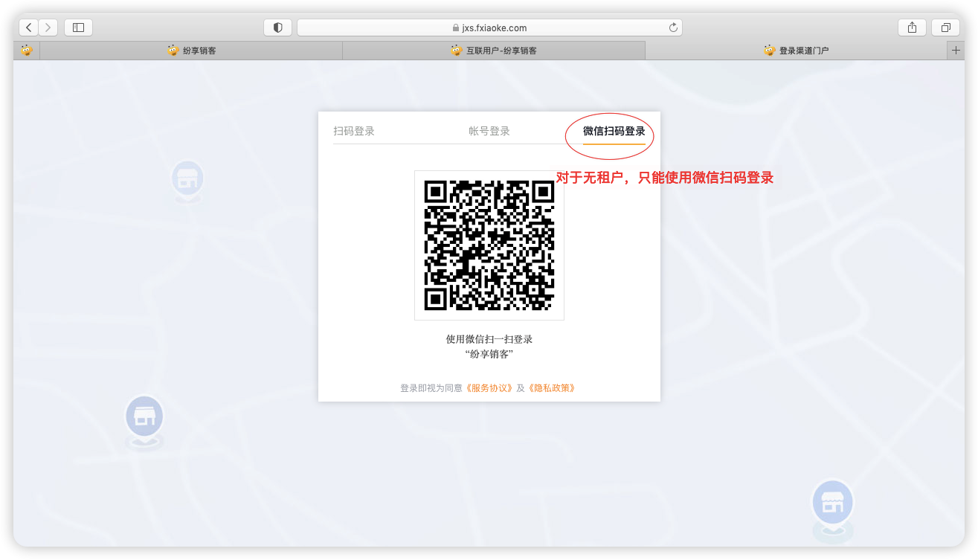Image resolution: width=978 pixels, height=560 pixels.
Task: Select the 微信扫码登录 login tab
Action: click(x=614, y=132)
